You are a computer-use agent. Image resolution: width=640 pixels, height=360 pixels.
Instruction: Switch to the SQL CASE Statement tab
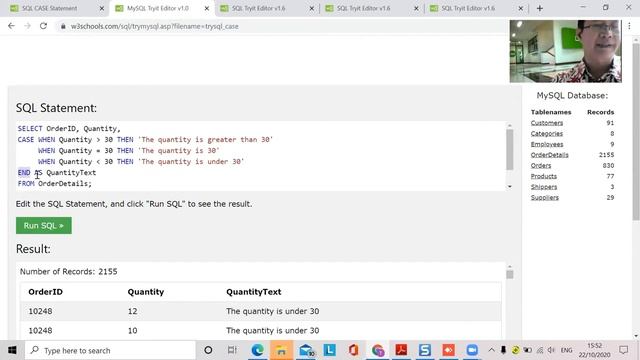[x=49, y=8]
